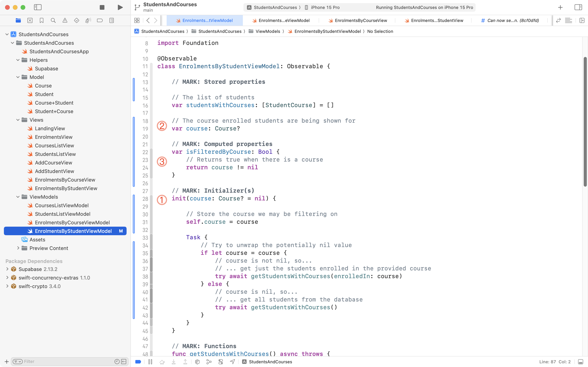Open the Breakpoint navigator tag icon
Image resolution: width=588 pixels, height=367 pixels.
100,20
